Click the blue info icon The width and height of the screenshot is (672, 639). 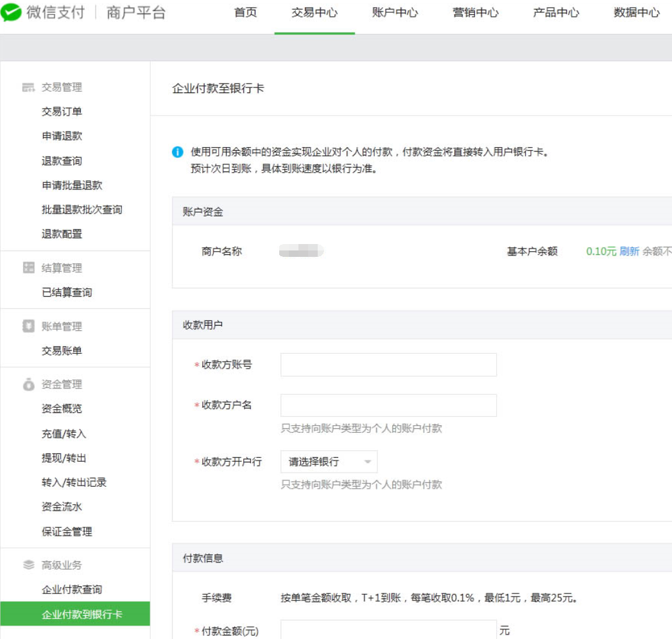coord(178,152)
